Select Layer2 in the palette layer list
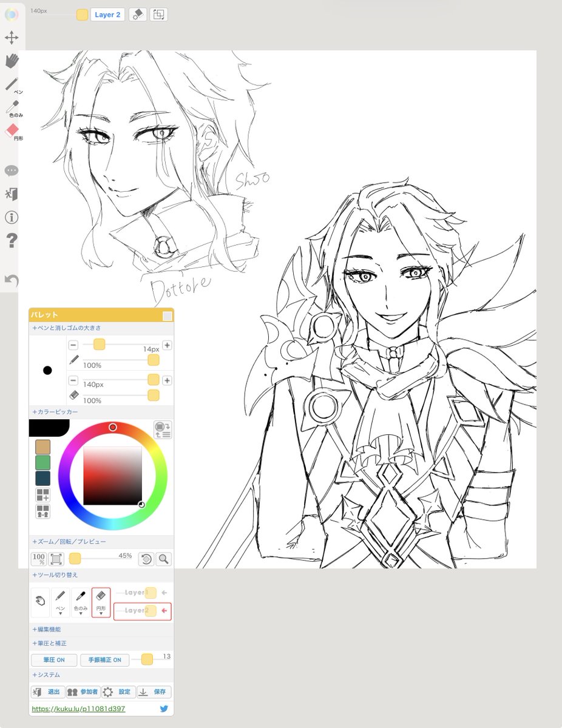562x728 pixels. pos(143,611)
